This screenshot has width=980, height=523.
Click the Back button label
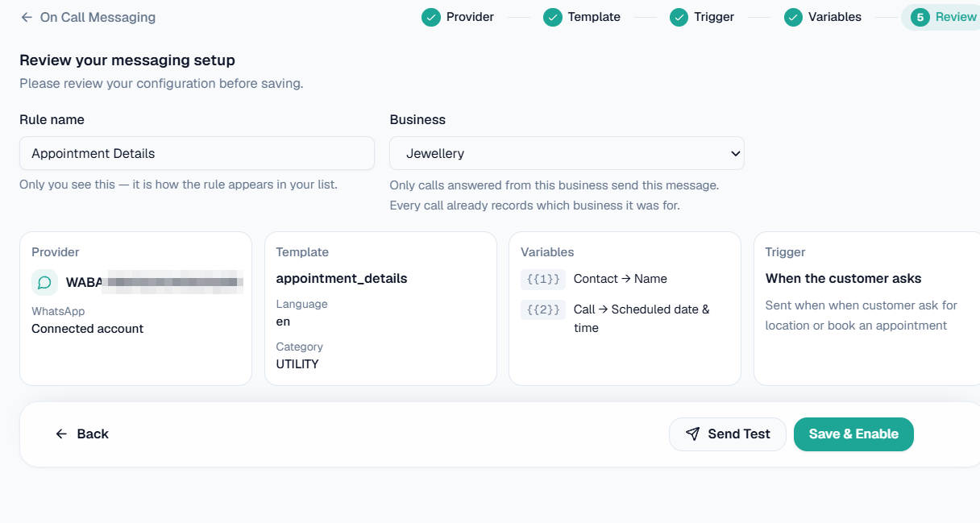93,434
